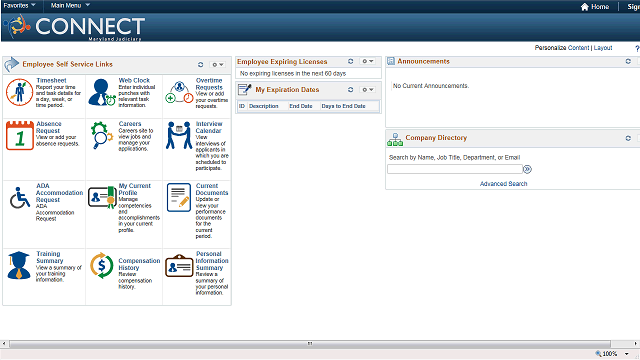
Task: Click the scrollbar right arrow
Action: 636,344
